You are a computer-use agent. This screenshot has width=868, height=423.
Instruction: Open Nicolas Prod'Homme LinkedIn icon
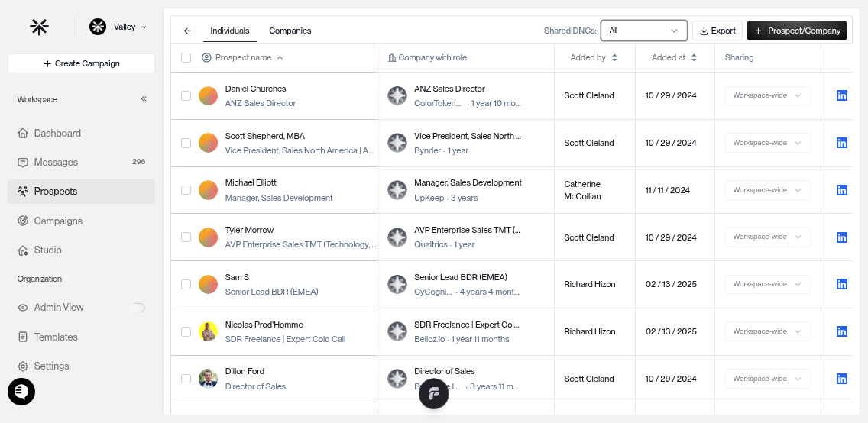tap(841, 331)
